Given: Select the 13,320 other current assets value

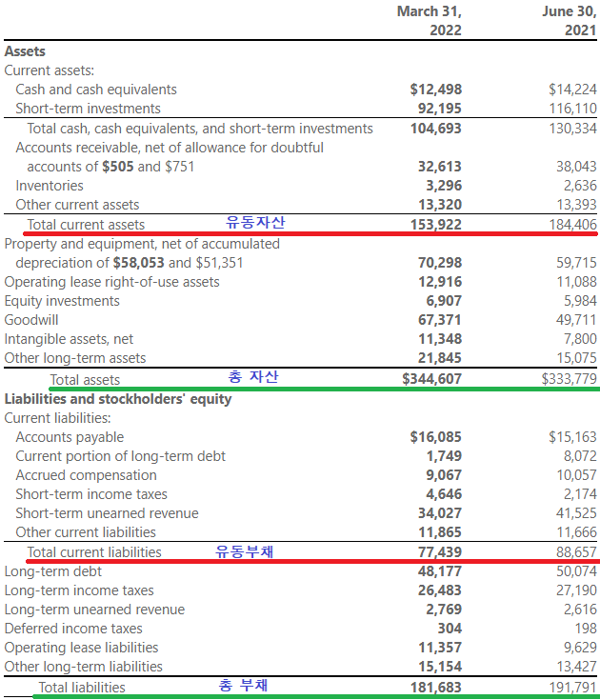Looking at the screenshot, I should pyautogui.click(x=439, y=205).
